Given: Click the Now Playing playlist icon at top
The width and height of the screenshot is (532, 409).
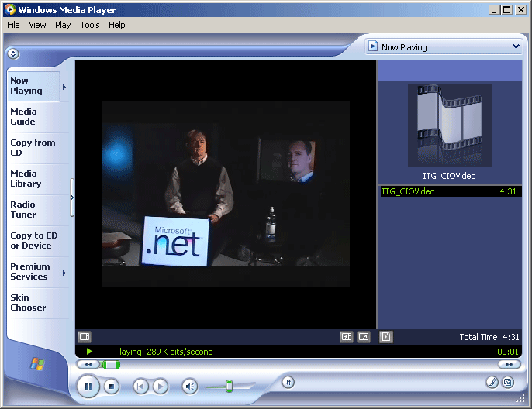Looking at the screenshot, I should [x=373, y=46].
